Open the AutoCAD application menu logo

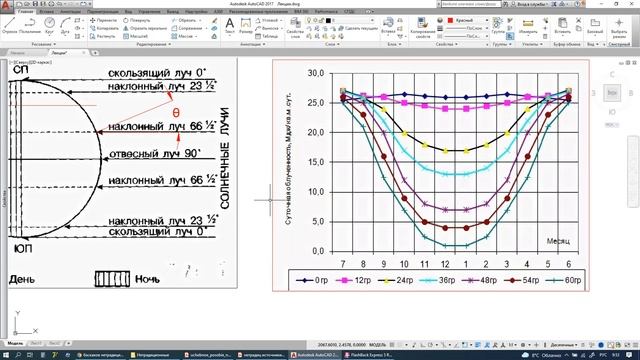pyautogui.click(x=6, y=7)
